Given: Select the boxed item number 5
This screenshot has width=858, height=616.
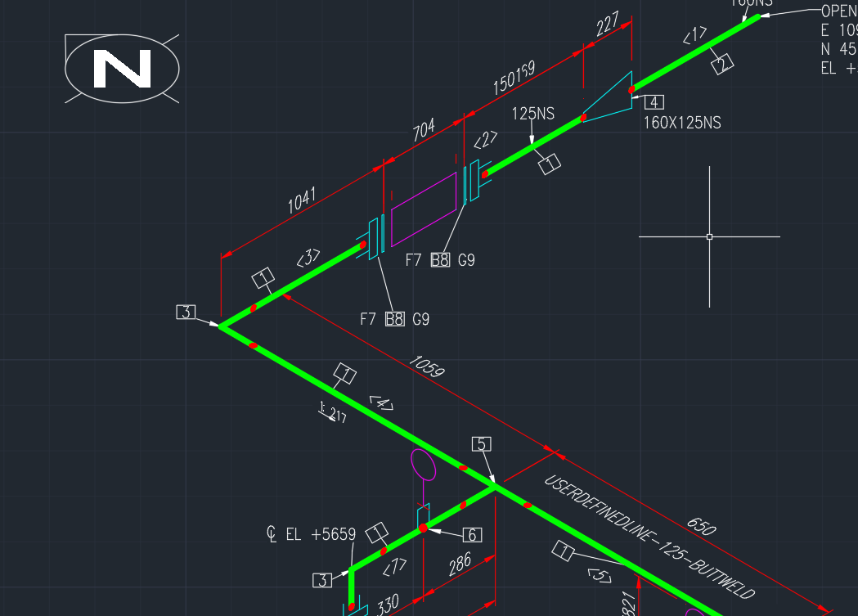Looking at the screenshot, I should [482, 444].
